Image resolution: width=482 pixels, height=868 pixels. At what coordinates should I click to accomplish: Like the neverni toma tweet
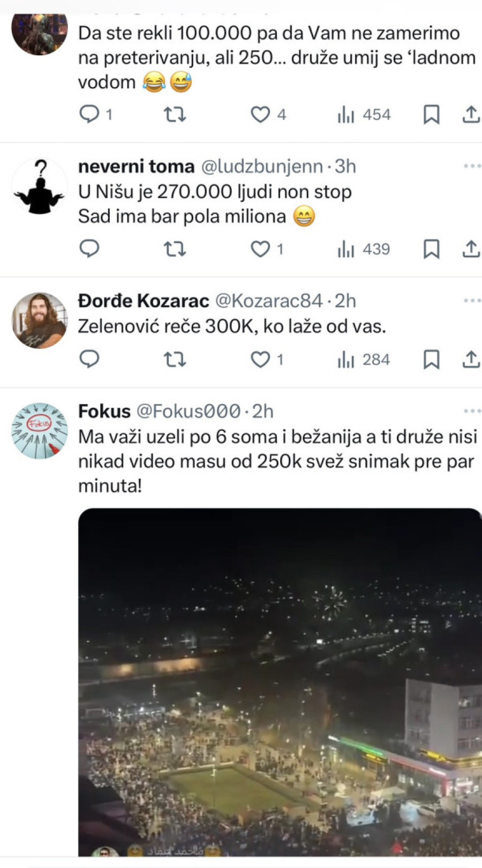point(261,249)
